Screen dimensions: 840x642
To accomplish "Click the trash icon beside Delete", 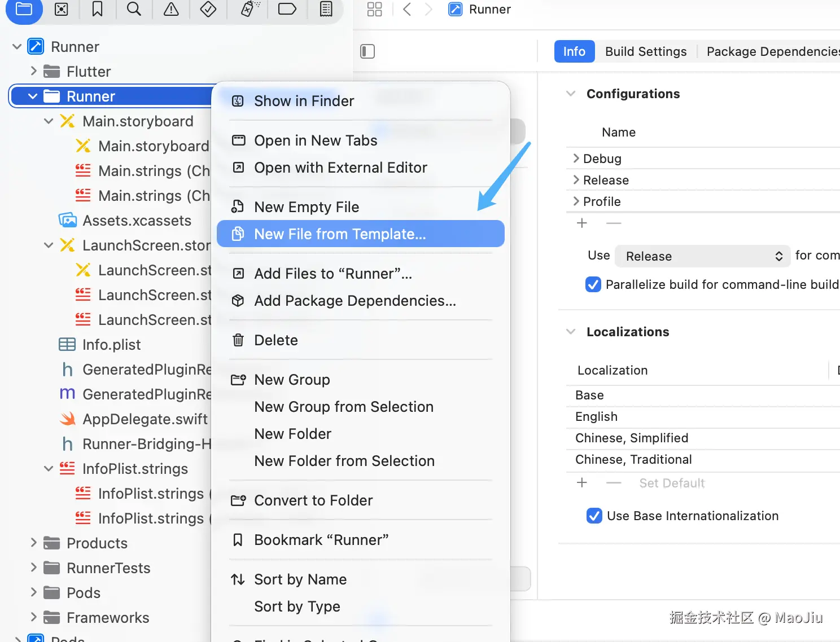I will [238, 340].
